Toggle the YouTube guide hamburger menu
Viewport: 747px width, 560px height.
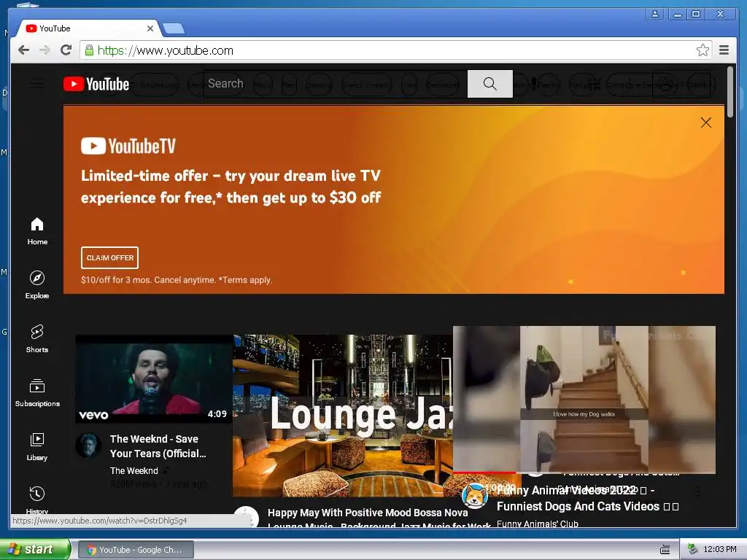coord(36,85)
